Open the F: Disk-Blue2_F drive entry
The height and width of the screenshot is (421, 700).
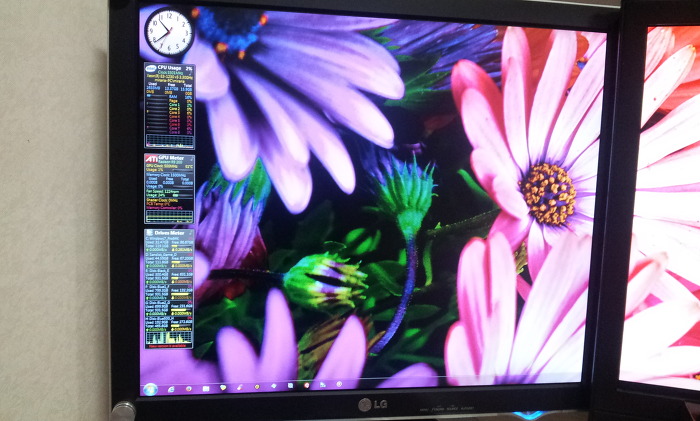click(160, 285)
